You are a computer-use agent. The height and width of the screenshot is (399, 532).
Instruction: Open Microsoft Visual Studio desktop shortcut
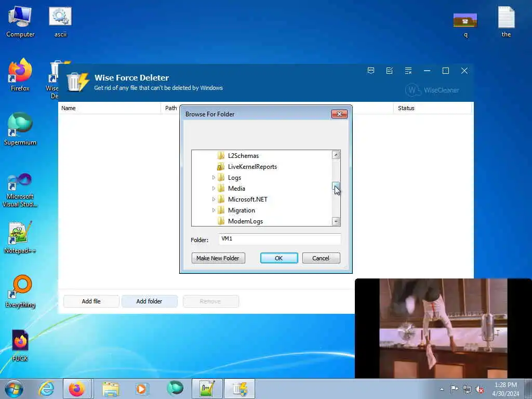[x=20, y=190]
